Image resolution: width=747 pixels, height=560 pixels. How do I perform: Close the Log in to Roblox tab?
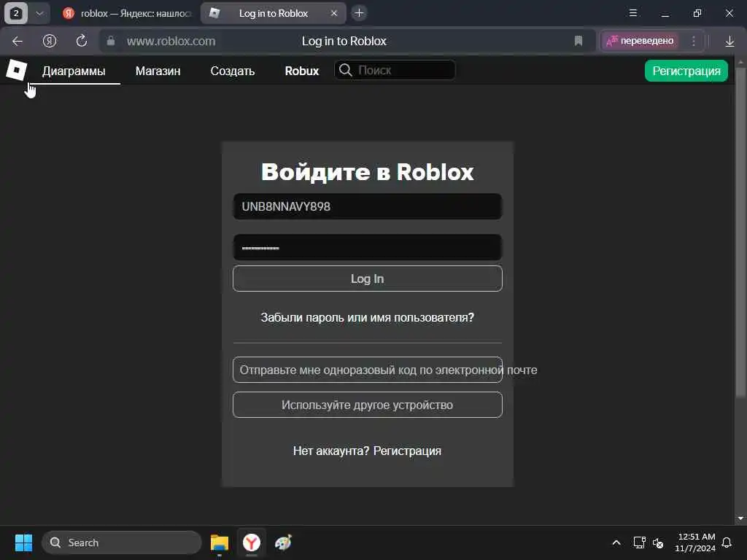coord(334,13)
